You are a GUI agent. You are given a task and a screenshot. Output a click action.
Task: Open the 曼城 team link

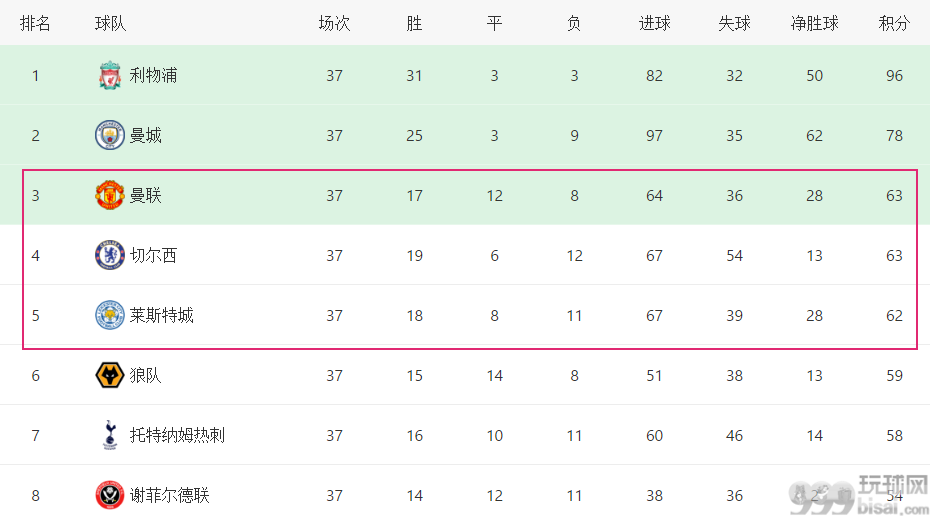point(145,135)
